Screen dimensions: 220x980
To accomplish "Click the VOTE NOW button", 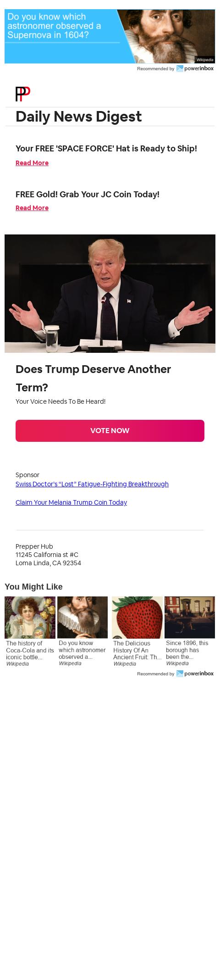I will 110,431.
